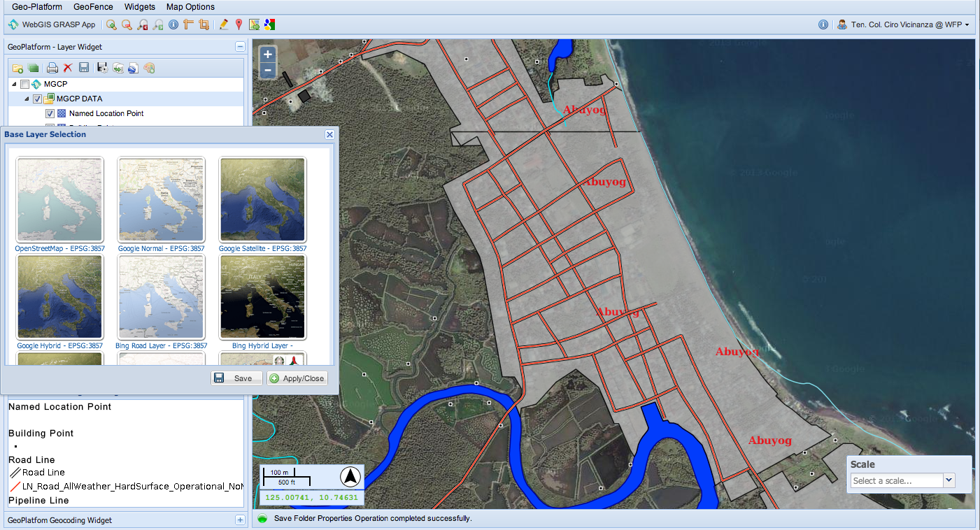Image resolution: width=980 pixels, height=530 pixels.
Task: Close the Base Layer Selection dialog
Action: (329, 134)
